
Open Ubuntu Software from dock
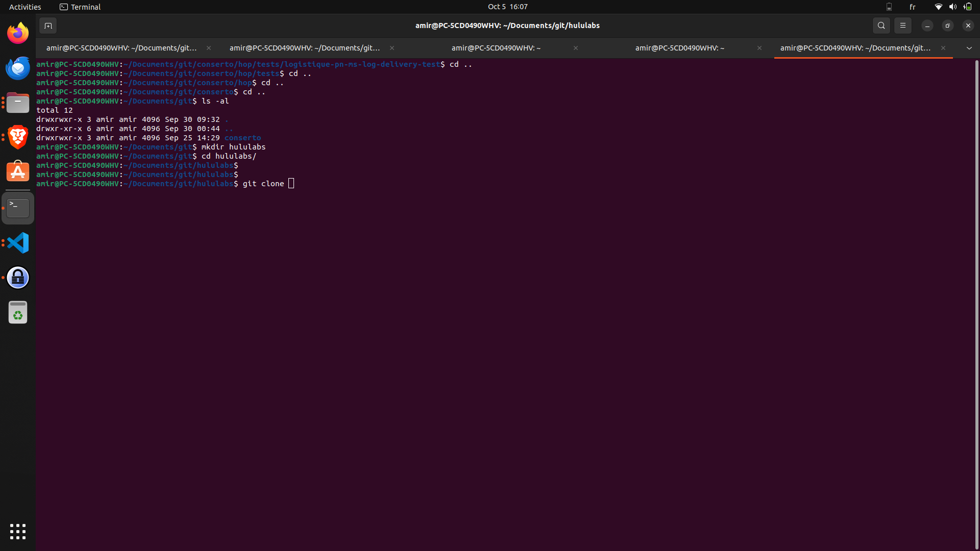[18, 172]
